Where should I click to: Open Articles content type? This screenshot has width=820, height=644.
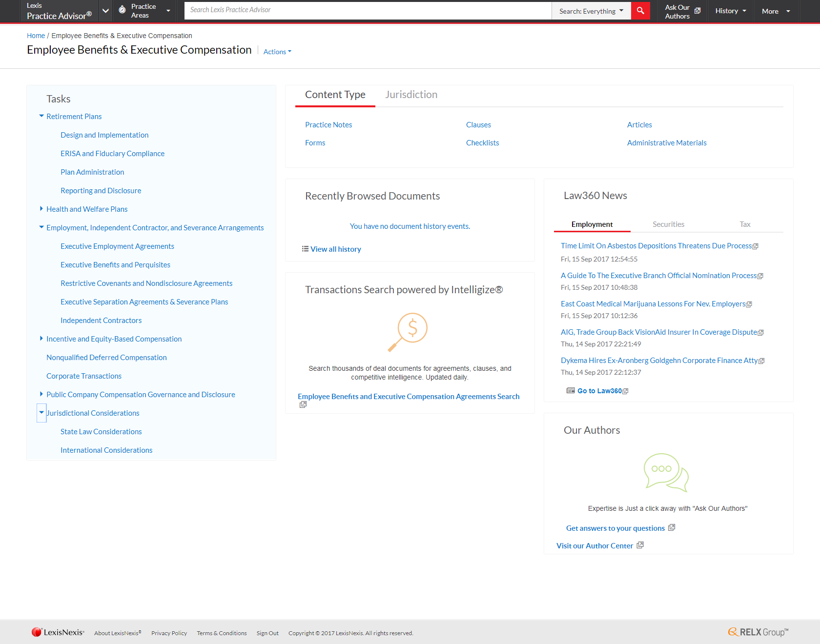click(x=639, y=125)
